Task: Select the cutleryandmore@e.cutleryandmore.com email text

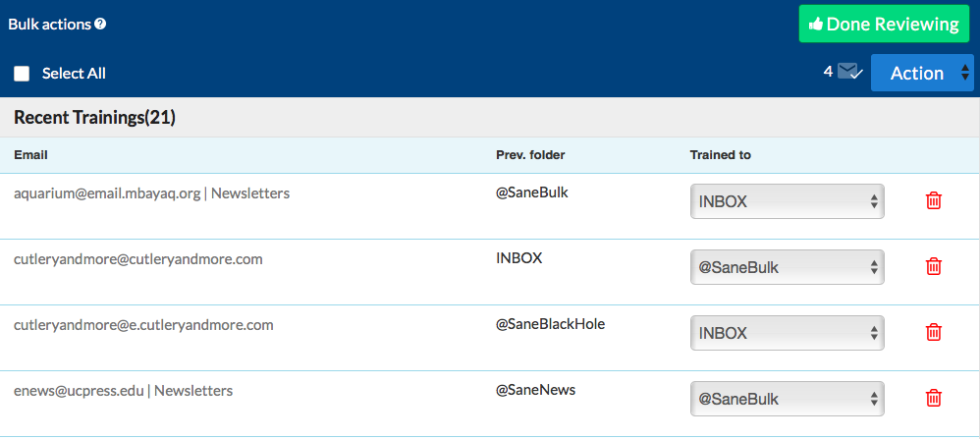Action: click(x=143, y=325)
